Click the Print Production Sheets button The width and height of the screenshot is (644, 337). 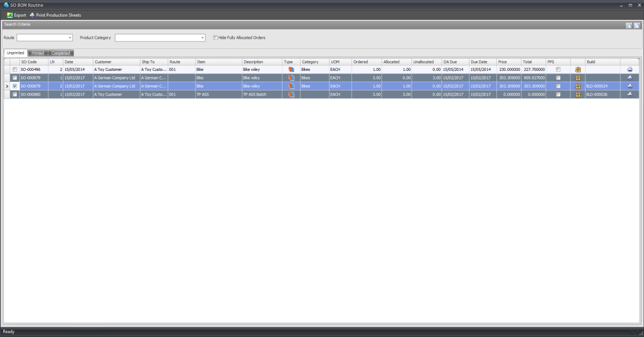[x=58, y=15]
